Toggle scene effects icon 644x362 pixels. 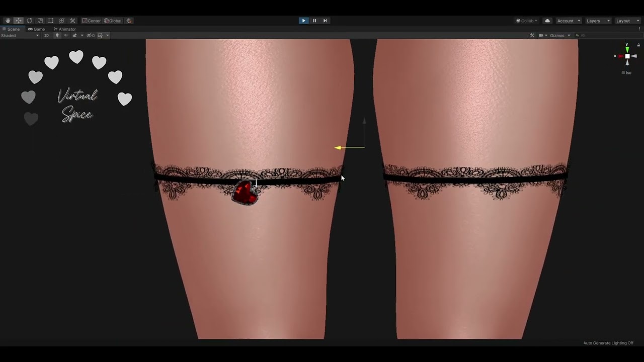(74, 36)
